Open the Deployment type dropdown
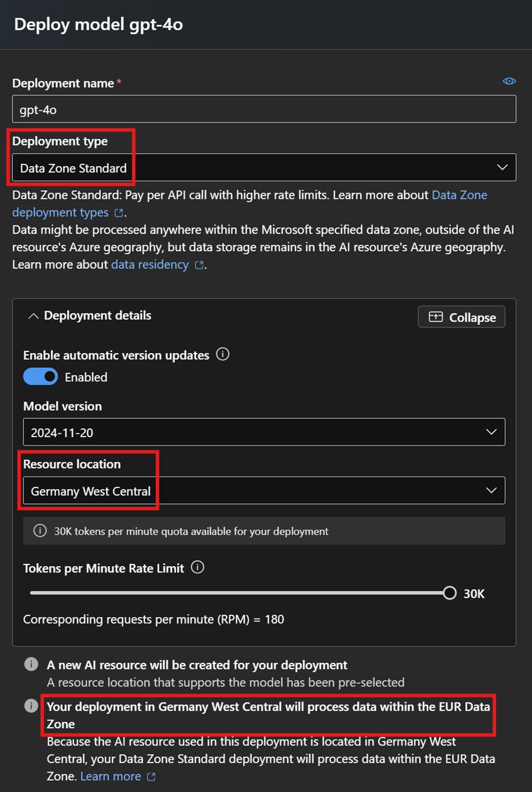Viewport: 532px width, 792px height. click(264, 167)
